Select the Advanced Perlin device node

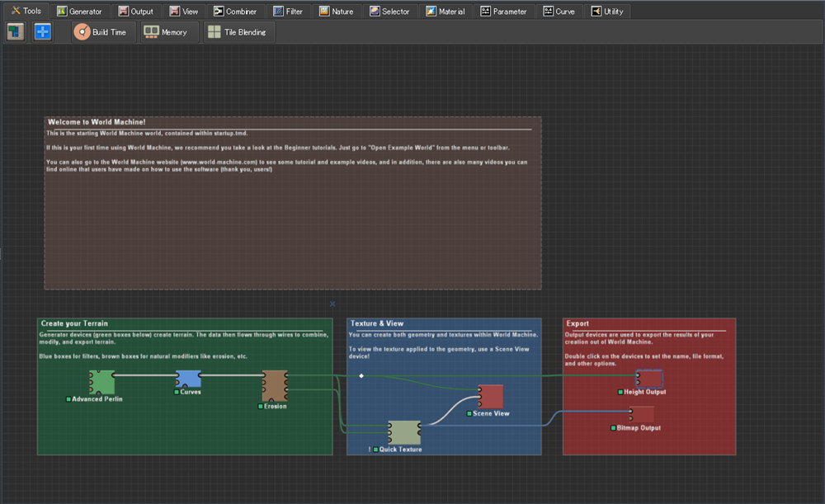click(x=102, y=382)
